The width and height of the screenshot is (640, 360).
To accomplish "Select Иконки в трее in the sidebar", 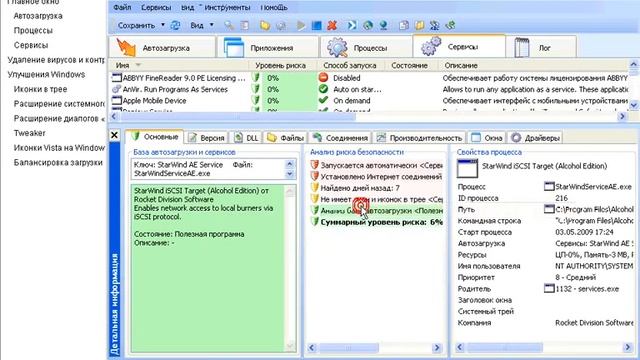I will coord(40,89).
